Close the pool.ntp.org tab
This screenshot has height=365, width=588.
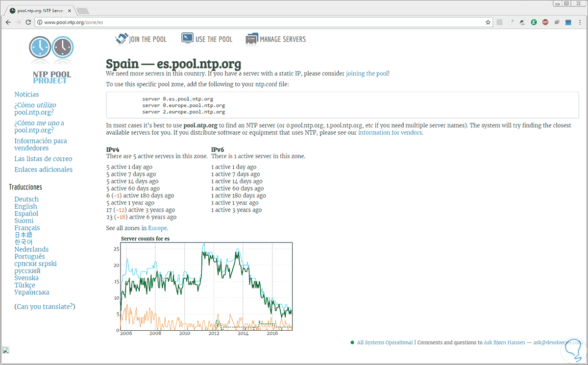pyautogui.click(x=70, y=10)
